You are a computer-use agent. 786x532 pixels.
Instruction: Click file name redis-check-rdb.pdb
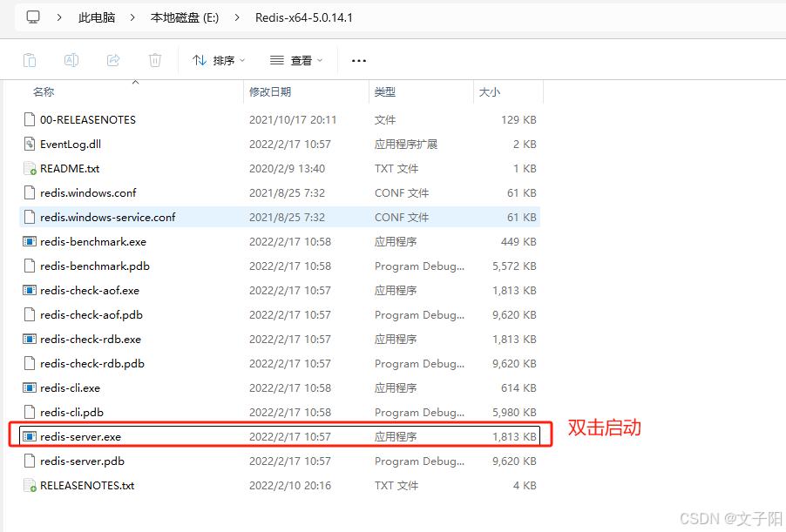[x=92, y=364]
